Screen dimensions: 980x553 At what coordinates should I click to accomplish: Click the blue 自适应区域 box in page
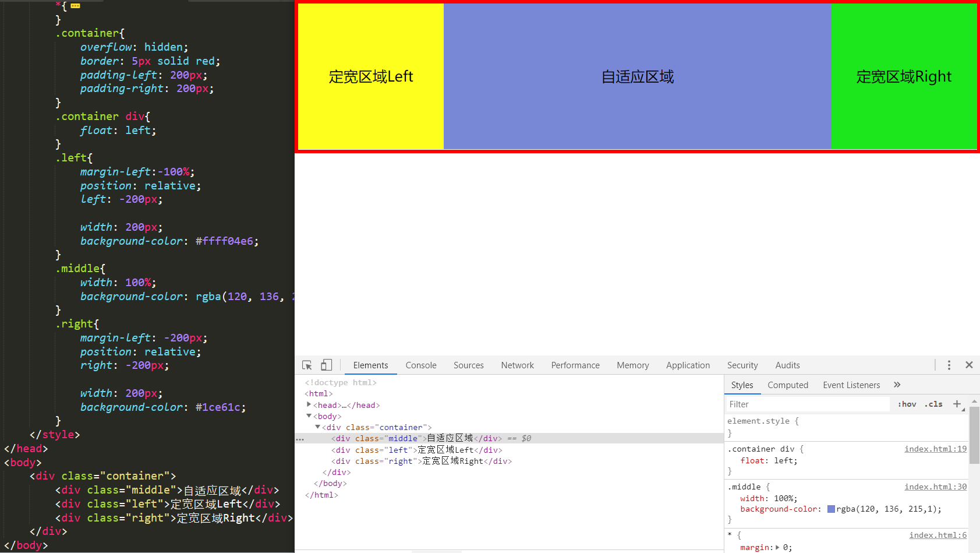pyautogui.click(x=638, y=76)
